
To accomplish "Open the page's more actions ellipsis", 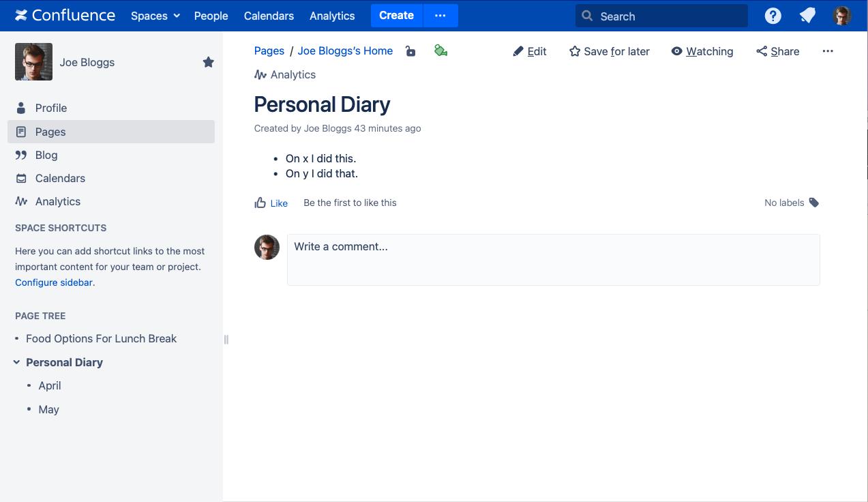I will click(x=828, y=51).
